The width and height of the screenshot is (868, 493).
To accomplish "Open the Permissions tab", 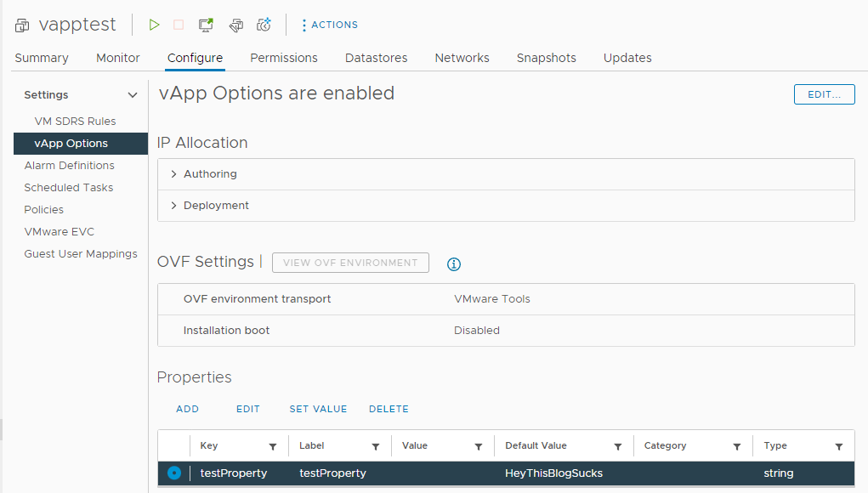I will pos(283,58).
